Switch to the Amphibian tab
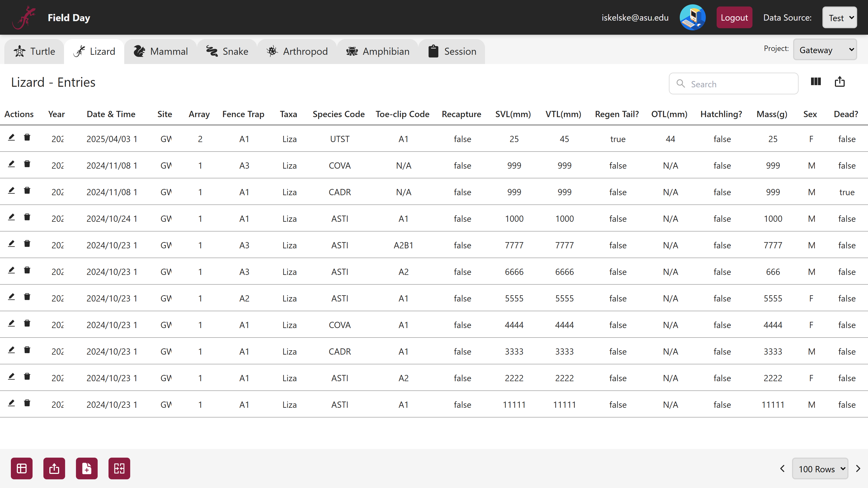The height and width of the screenshot is (488, 868). click(378, 52)
